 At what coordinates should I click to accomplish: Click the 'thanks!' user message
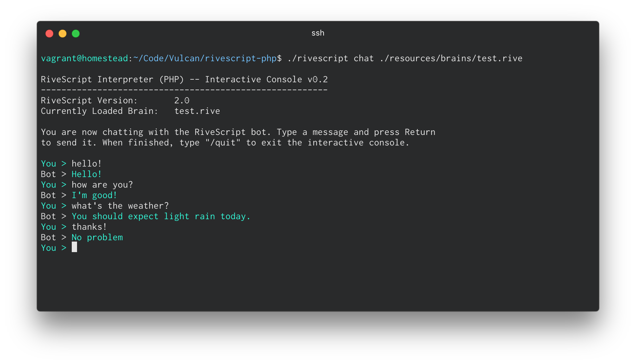pyautogui.click(x=89, y=227)
